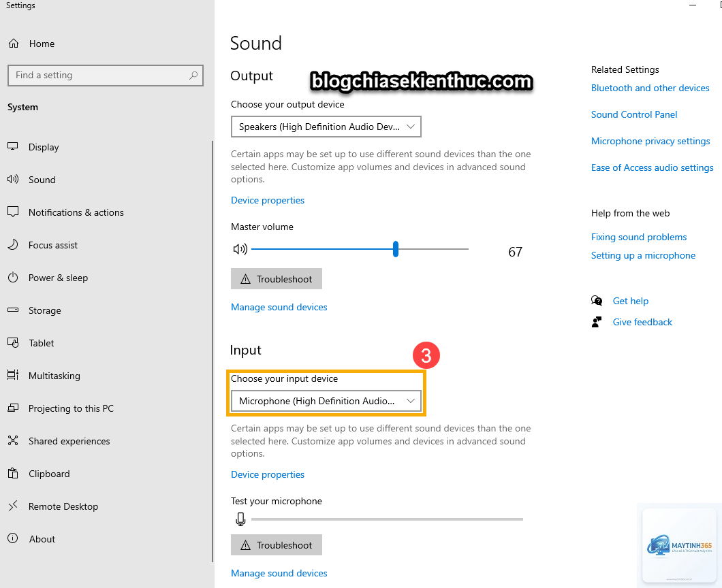Open Notifications & actions settings

point(76,212)
